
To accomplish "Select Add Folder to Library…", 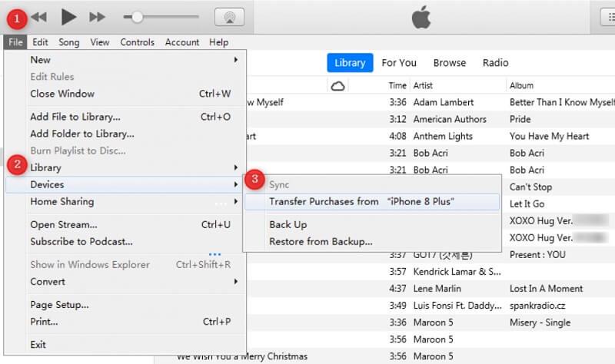I will [x=125, y=134].
